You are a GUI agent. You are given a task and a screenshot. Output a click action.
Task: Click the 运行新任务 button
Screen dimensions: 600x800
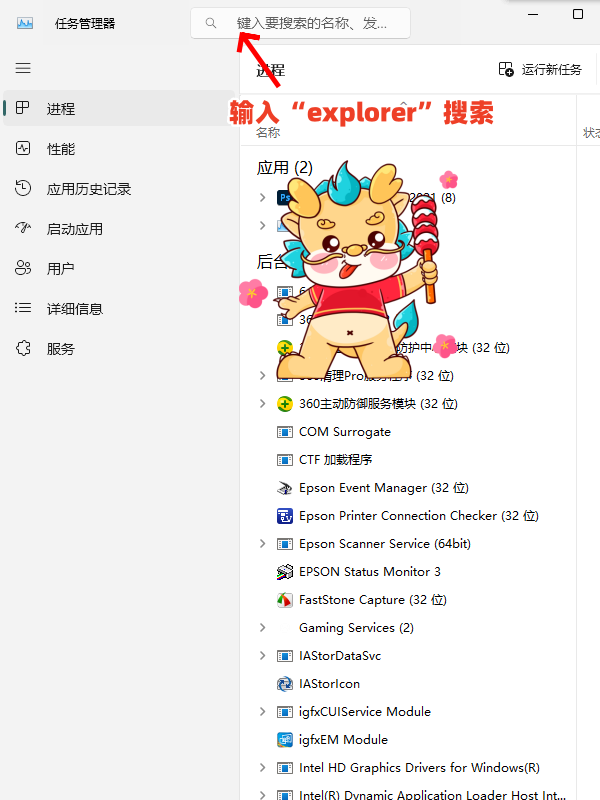(x=540, y=69)
